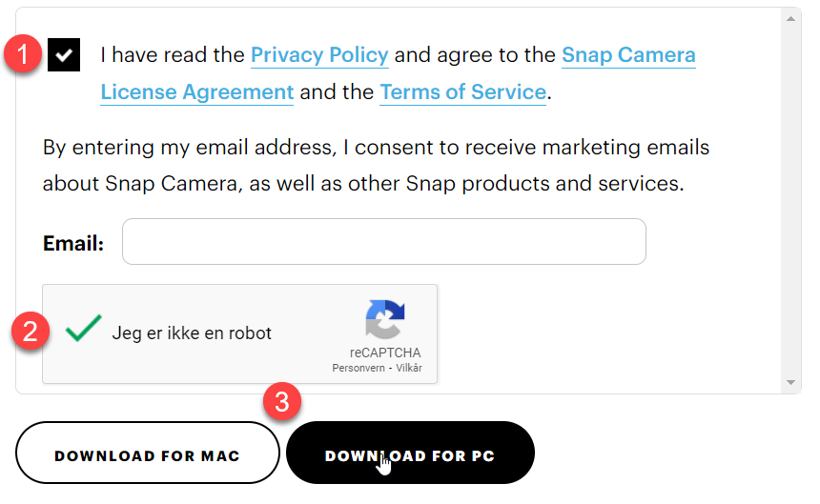Open the reCAPTCHA Personvern link

point(356,368)
